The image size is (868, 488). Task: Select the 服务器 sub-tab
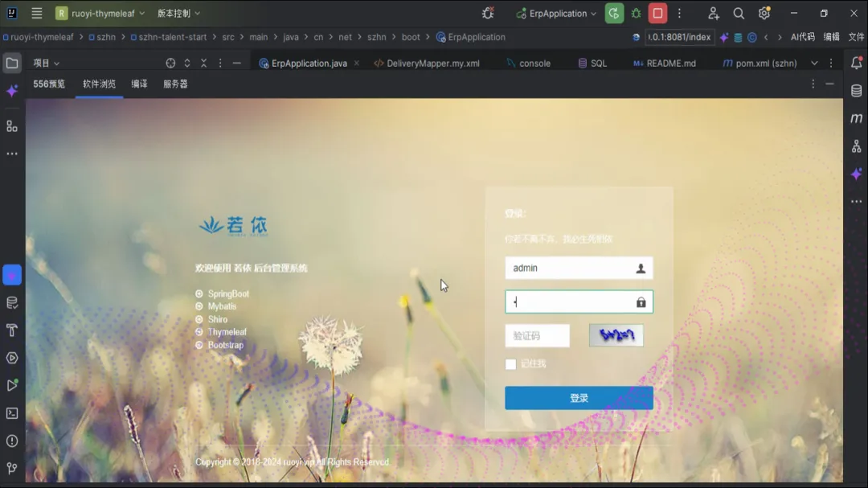(x=175, y=84)
